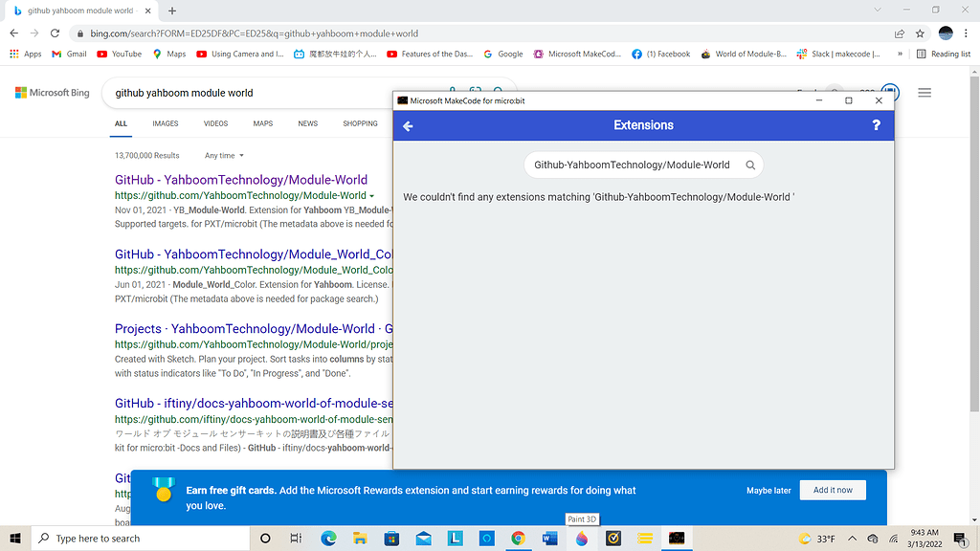The height and width of the screenshot is (551, 980).
Task: Switch to VIDEOS tab
Action: pos(215,123)
